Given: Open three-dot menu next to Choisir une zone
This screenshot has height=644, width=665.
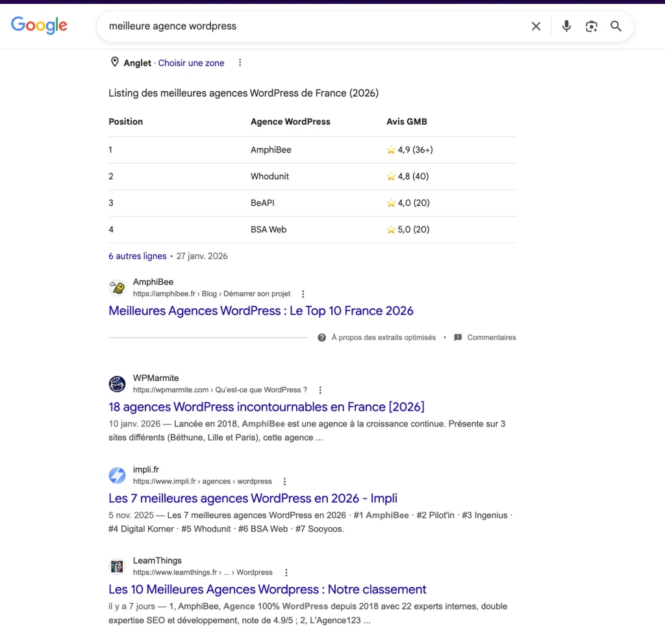Looking at the screenshot, I should pos(240,63).
